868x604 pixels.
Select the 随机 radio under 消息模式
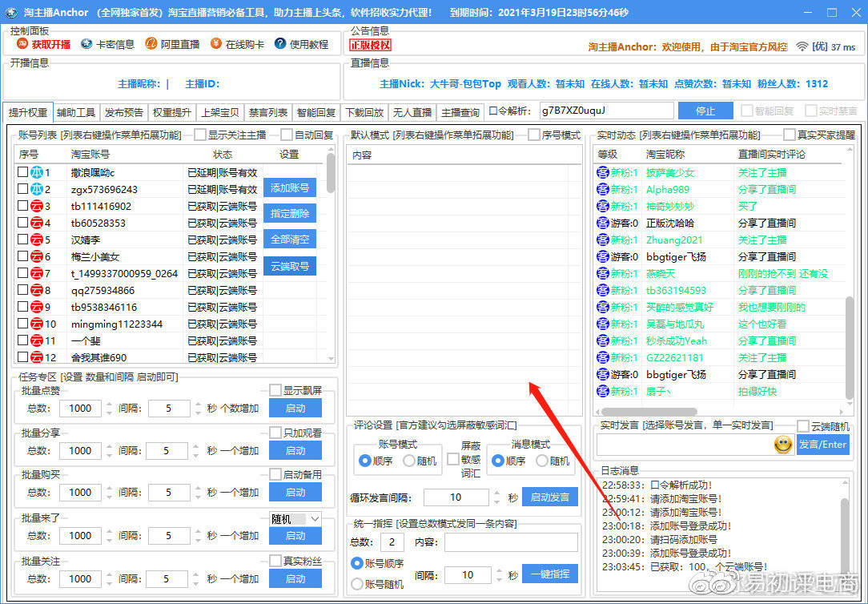(x=542, y=461)
